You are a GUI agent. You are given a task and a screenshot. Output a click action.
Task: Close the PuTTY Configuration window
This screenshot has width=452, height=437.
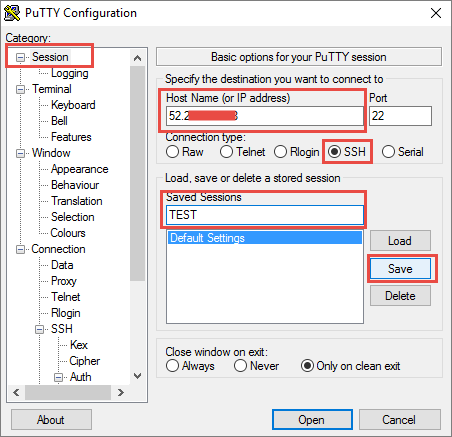point(436,13)
